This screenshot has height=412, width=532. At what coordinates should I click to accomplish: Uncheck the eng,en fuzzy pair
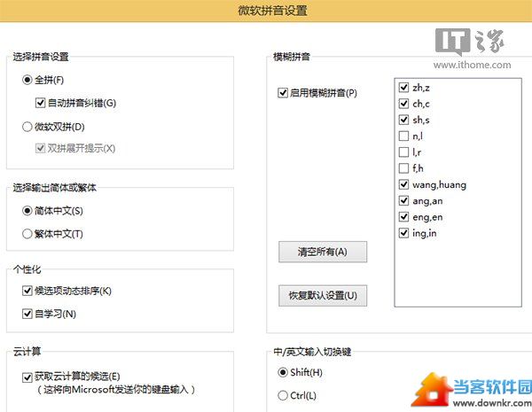click(403, 217)
